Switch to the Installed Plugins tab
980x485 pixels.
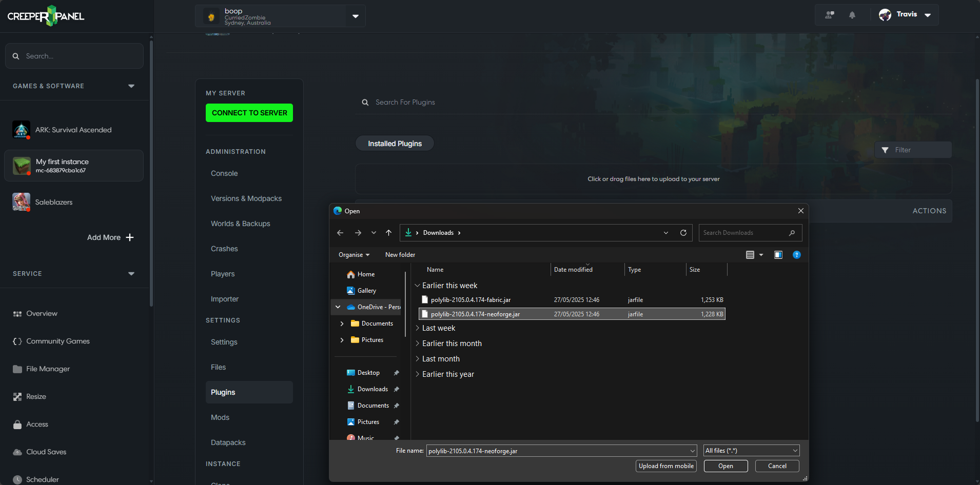click(395, 144)
